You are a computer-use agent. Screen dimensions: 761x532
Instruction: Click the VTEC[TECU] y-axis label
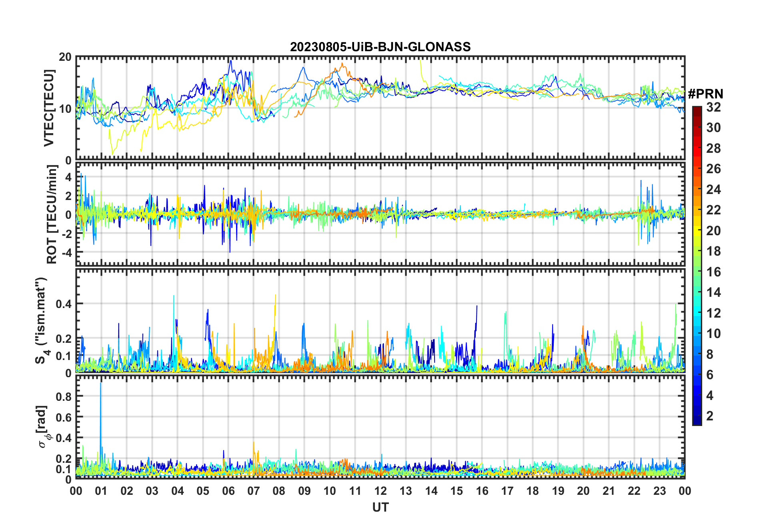pyautogui.click(x=49, y=108)
